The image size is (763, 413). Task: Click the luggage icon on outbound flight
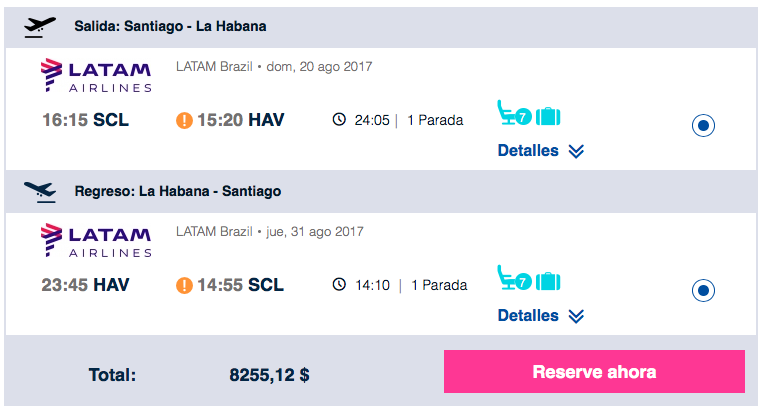(548, 116)
